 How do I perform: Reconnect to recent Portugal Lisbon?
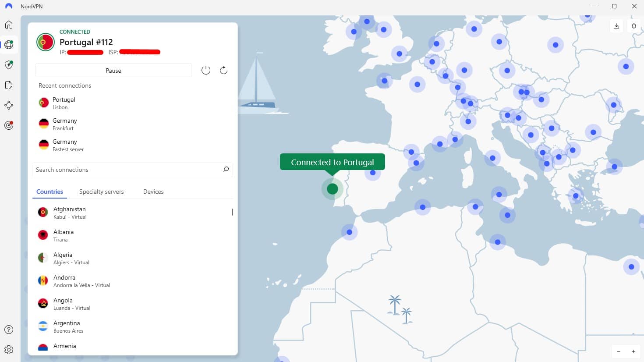point(132,103)
